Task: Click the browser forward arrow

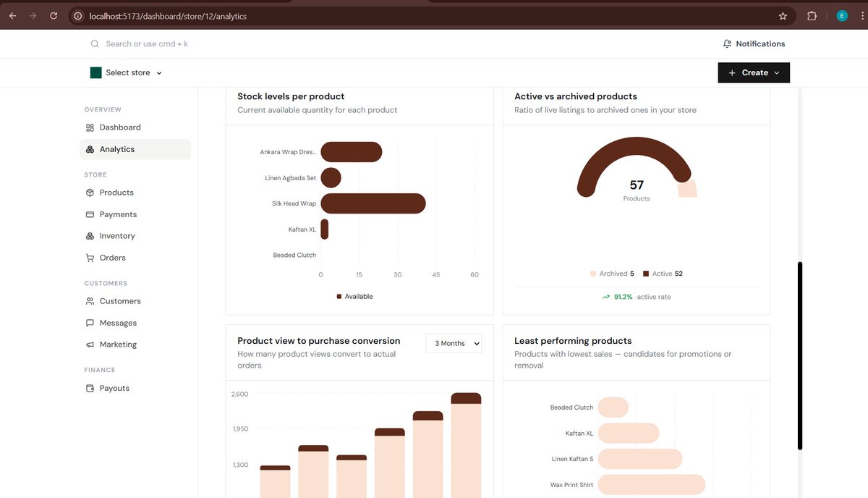Action: (x=33, y=16)
